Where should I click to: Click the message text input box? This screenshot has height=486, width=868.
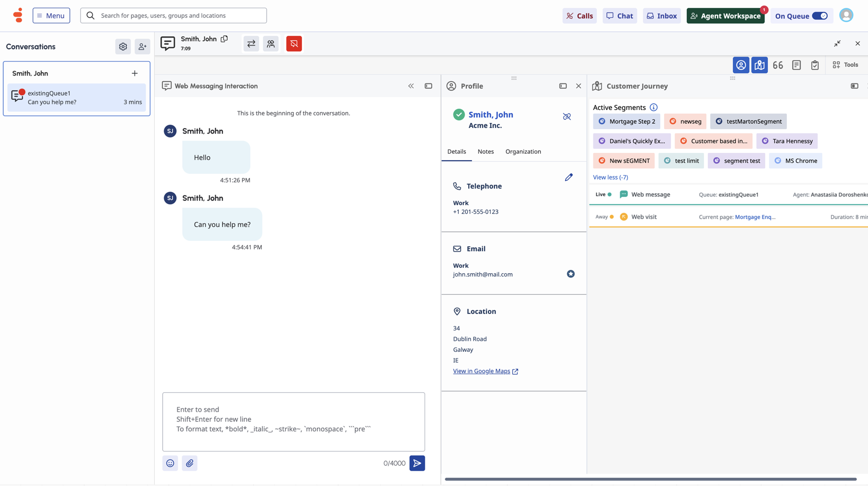pyautogui.click(x=293, y=421)
